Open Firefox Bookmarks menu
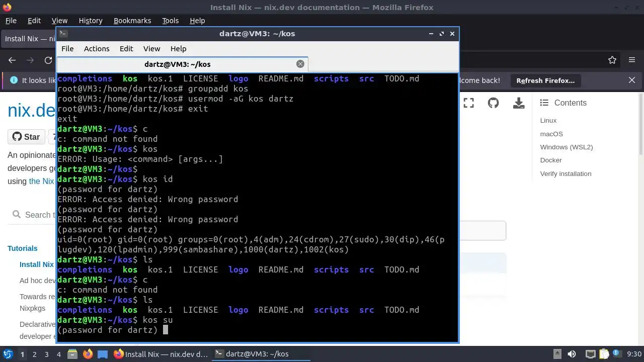 point(132,21)
